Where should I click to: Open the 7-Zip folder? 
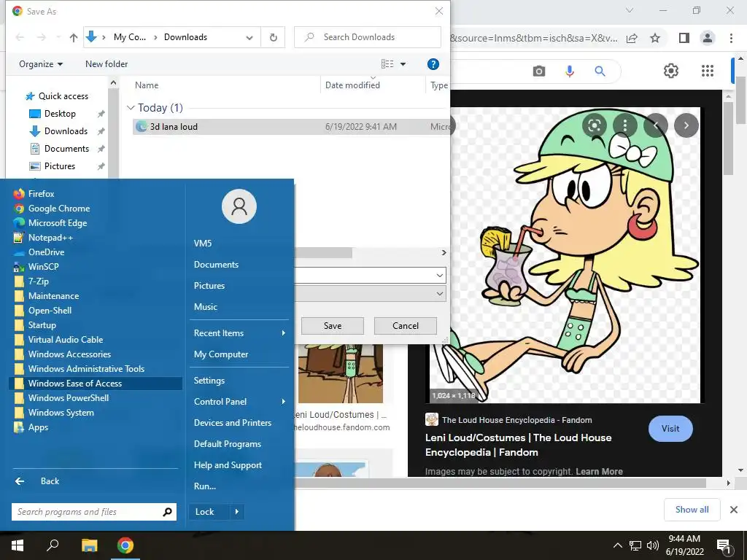tap(38, 281)
